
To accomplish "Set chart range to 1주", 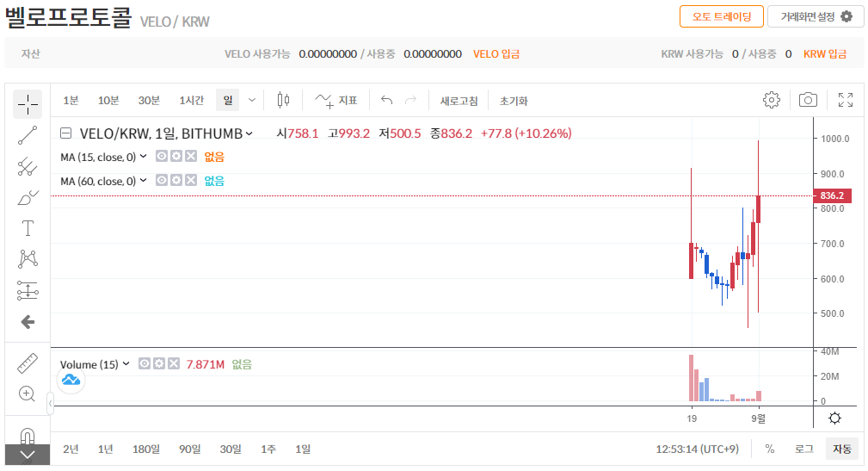I will point(268,449).
